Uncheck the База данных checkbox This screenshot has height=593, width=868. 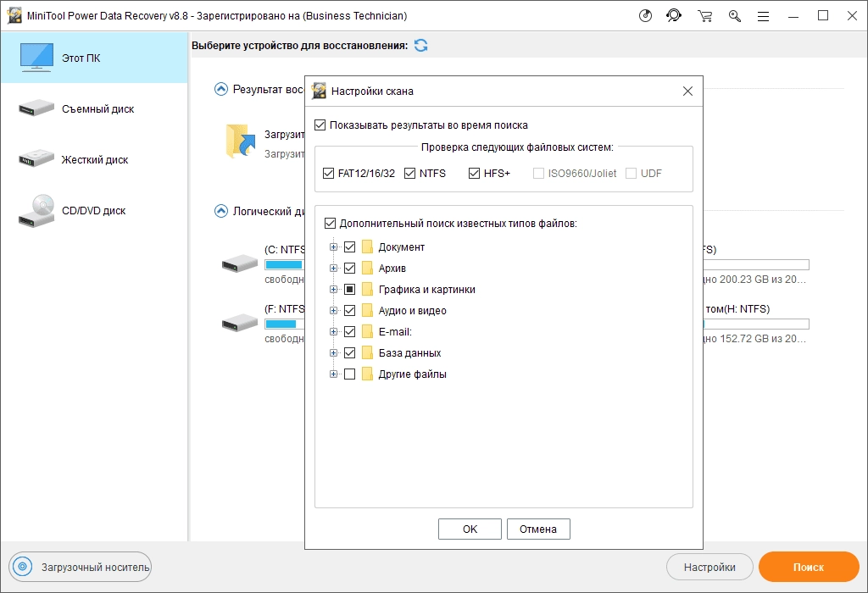click(349, 353)
